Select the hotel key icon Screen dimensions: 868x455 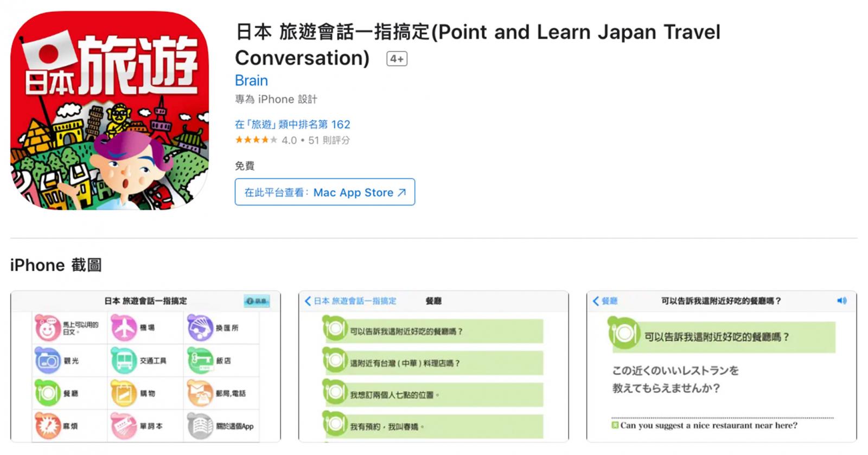pyautogui.click(x=201, y=361)
